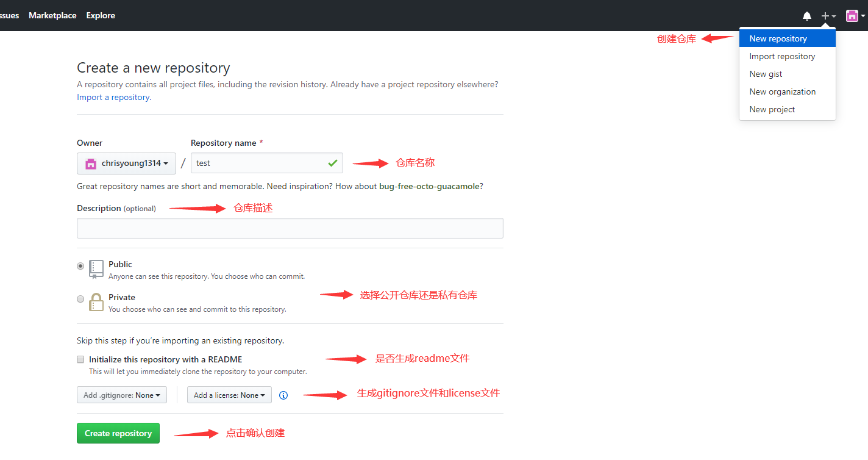Click the Create repository button

(118, 433)
